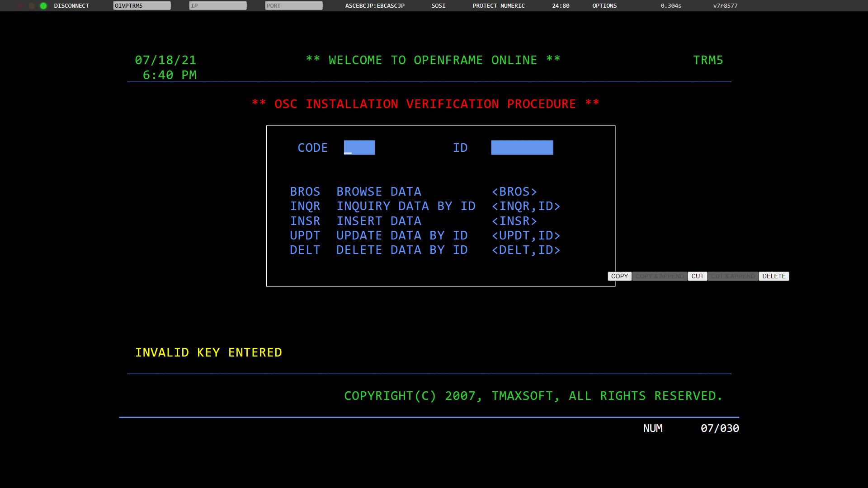Focus the IP address input field

pos(217,6)
